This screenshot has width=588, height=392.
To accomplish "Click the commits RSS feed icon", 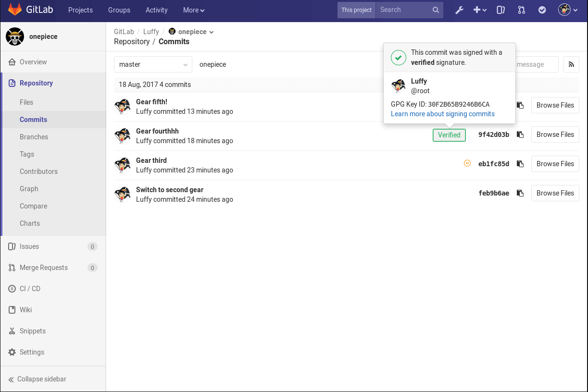I will [x=571, y=64].
